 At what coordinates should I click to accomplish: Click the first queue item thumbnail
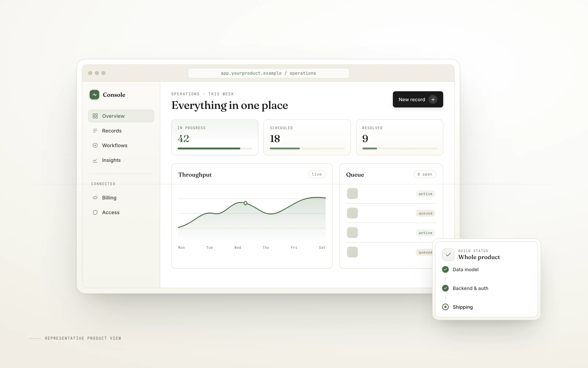[x=352, y=194]
